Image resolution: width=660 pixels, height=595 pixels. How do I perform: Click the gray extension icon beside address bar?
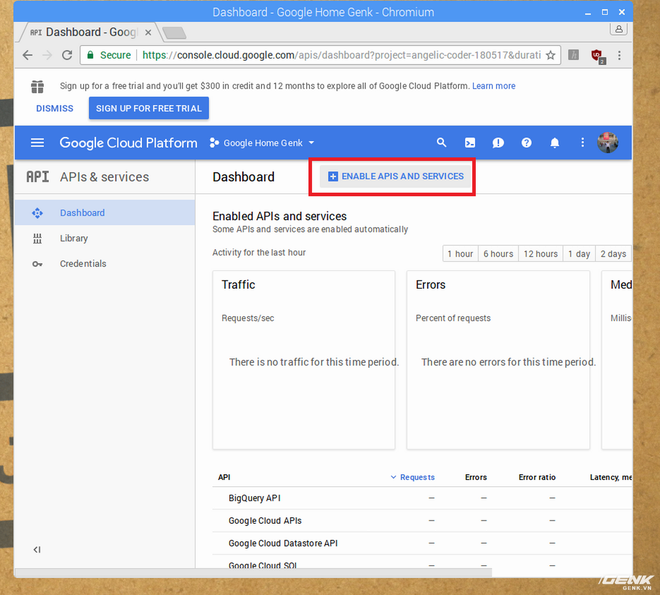[573, 55]
